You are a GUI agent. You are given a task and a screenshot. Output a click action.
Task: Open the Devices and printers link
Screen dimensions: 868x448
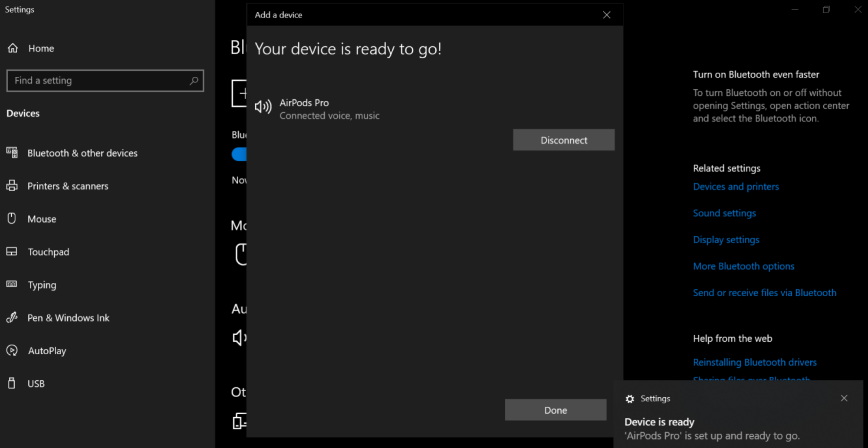coord(736,186)
